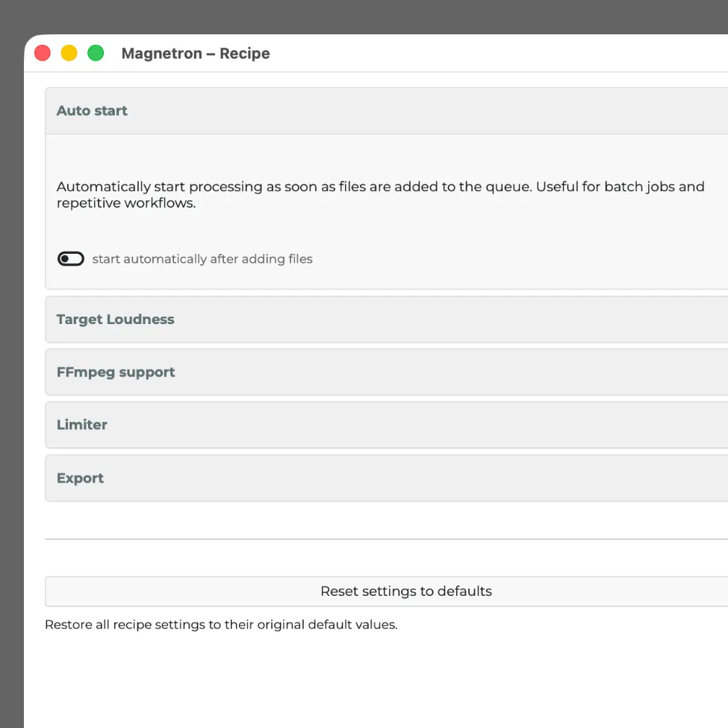Viewport: 728px width, 728px height.
Task: Expand the Export section
Action: (x=80, y=479)
